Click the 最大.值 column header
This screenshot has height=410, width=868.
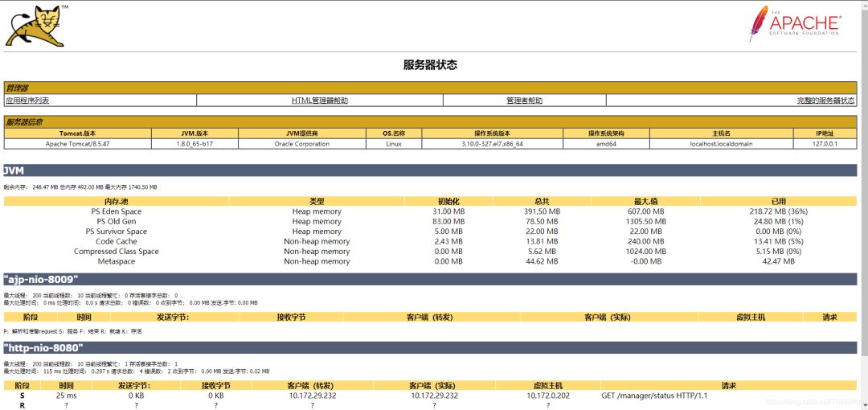pos(646,201)
